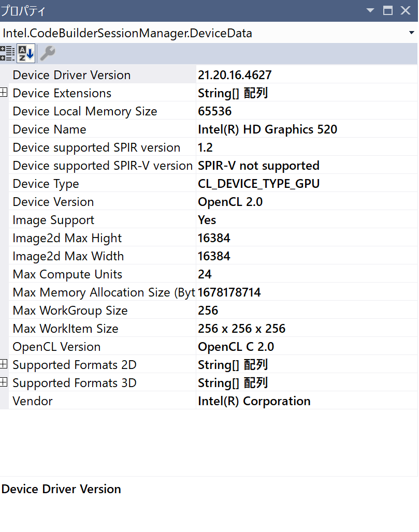This screenshot has width=419, height=532.
Task: Select the Device Name property row
Action: click(x=49, y=129)
